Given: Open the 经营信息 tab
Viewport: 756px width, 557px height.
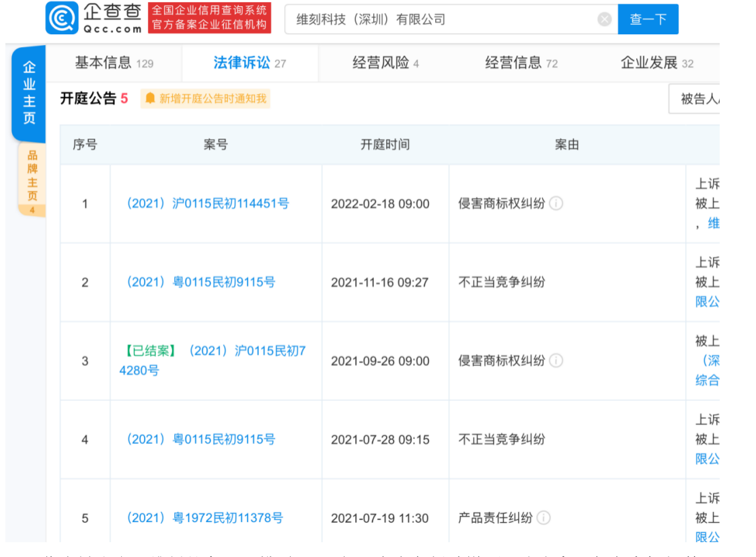Looking at the screenshot, I should click(x=521, y=63).
